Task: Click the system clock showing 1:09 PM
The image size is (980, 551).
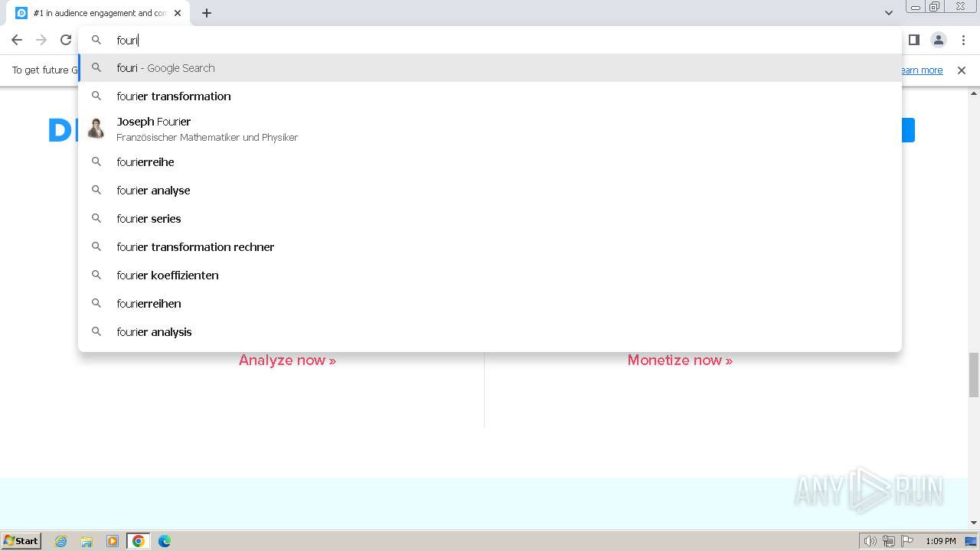Action: coord(941,541)
